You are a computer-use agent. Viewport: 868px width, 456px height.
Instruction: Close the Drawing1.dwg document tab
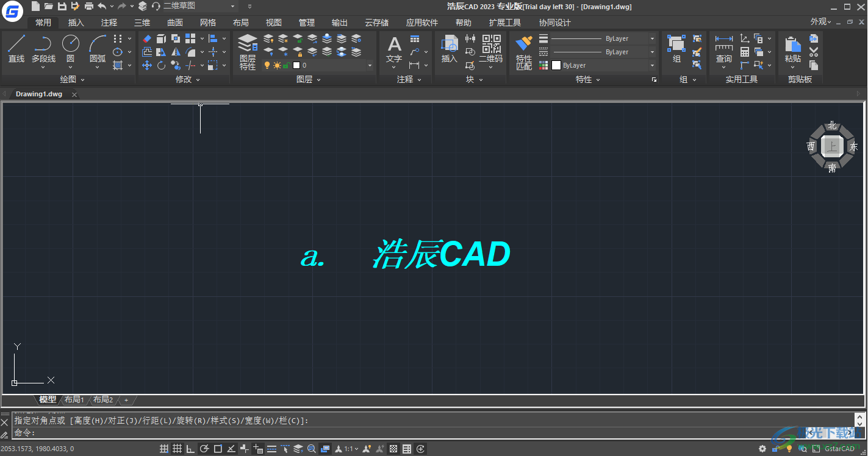[x=74, y=94]
